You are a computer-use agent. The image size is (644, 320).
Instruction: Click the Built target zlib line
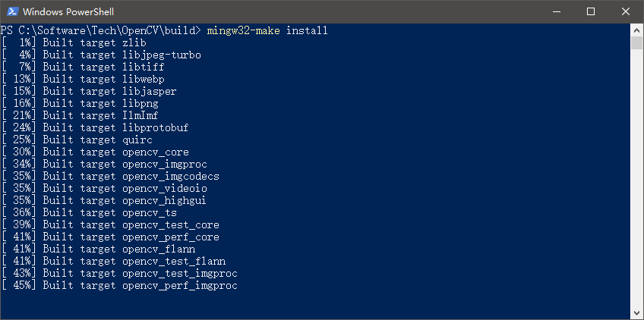(x=74, y=42)
